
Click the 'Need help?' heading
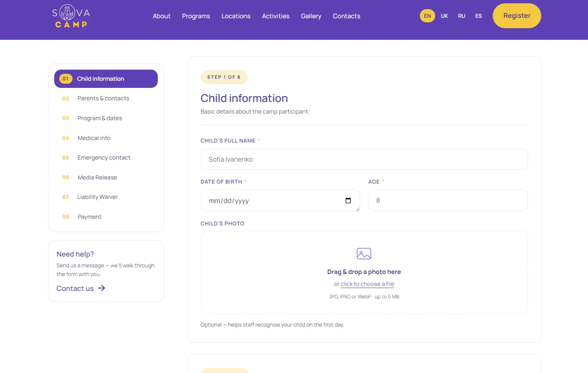(75, 254)
